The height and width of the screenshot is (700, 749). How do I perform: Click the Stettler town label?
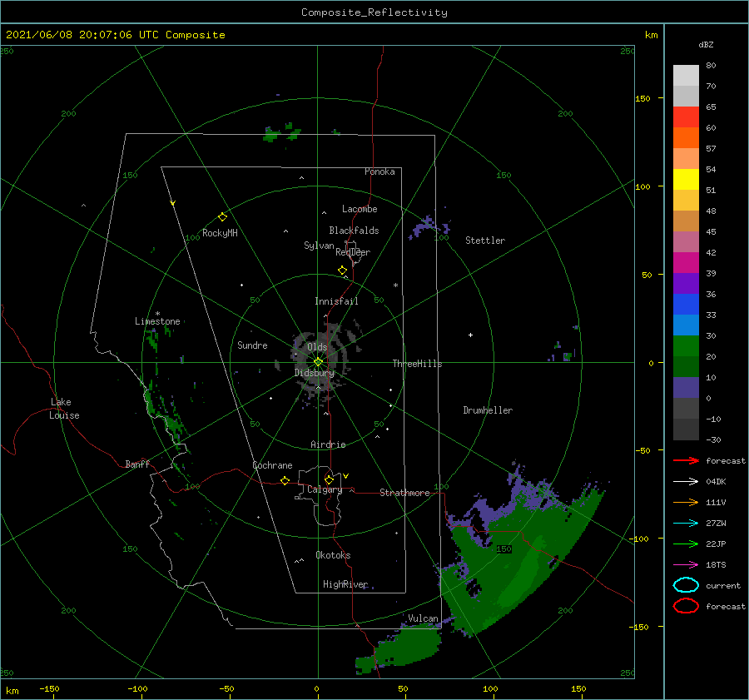(485, 241)
